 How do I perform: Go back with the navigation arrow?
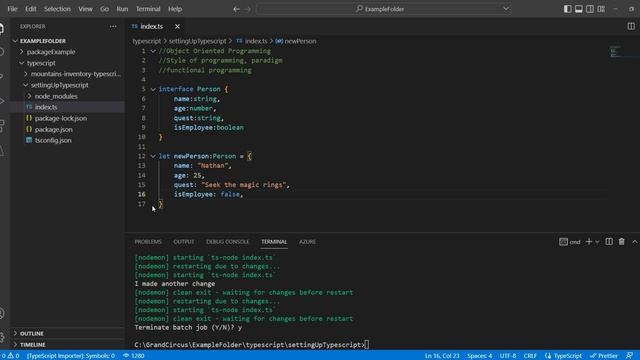point(236,9)
